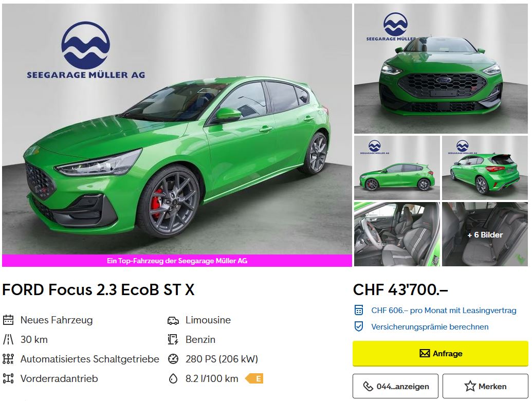Click the speedometer icon beside 280 PS
This screenshot has width=532, height=401.
click(173, 359)
